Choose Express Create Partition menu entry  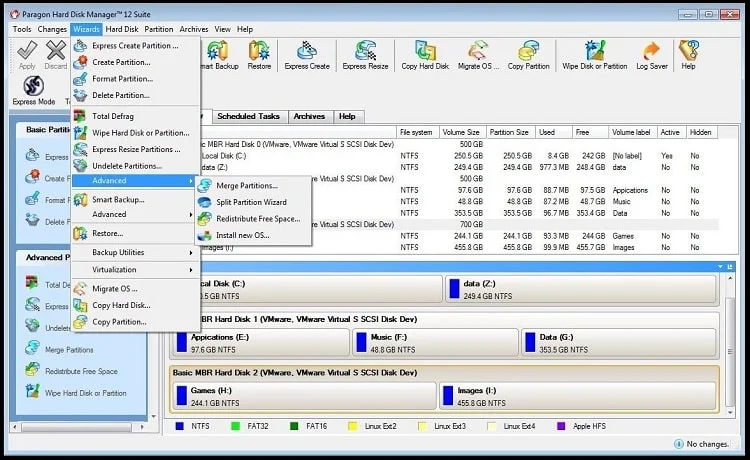[135, 46]
